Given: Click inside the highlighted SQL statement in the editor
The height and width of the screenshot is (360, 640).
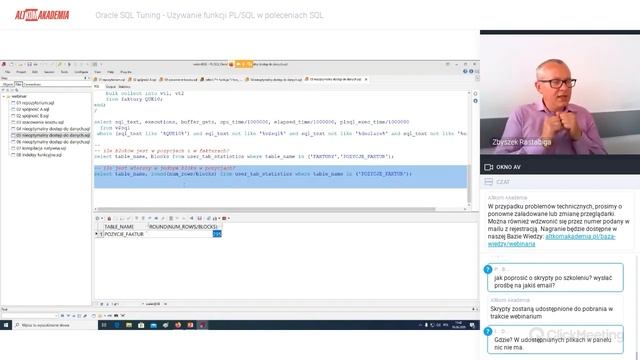Looking at the screenshot, I should coord(253,174).
